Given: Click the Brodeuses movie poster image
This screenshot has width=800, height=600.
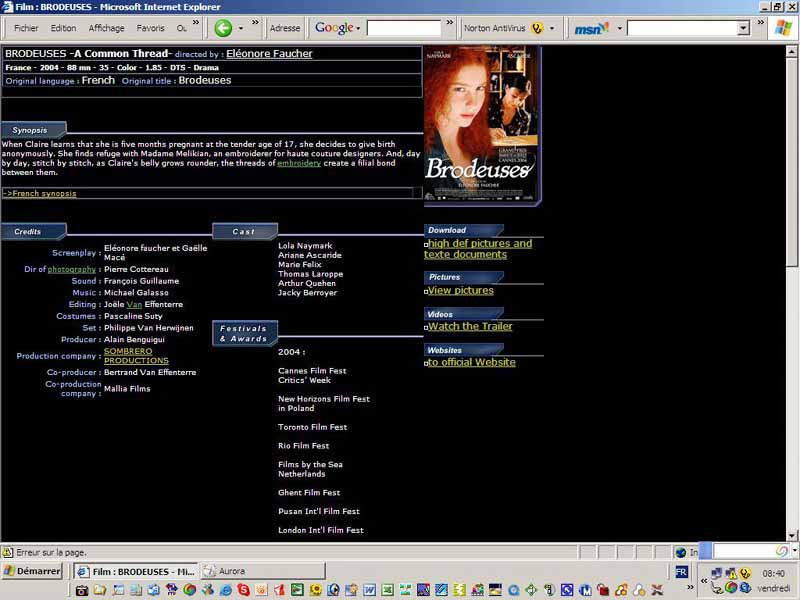Looking at the screenshot, I should pos(481,124).
